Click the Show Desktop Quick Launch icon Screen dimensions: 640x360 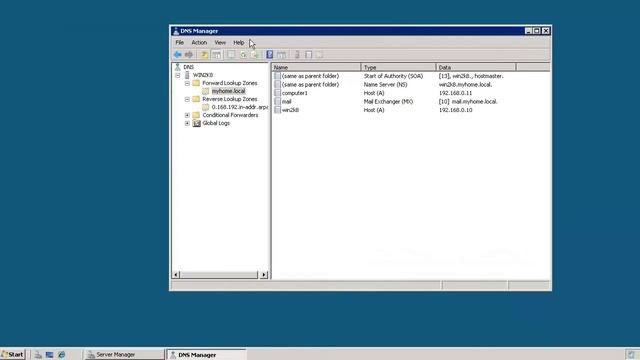(x=49, y=355)
